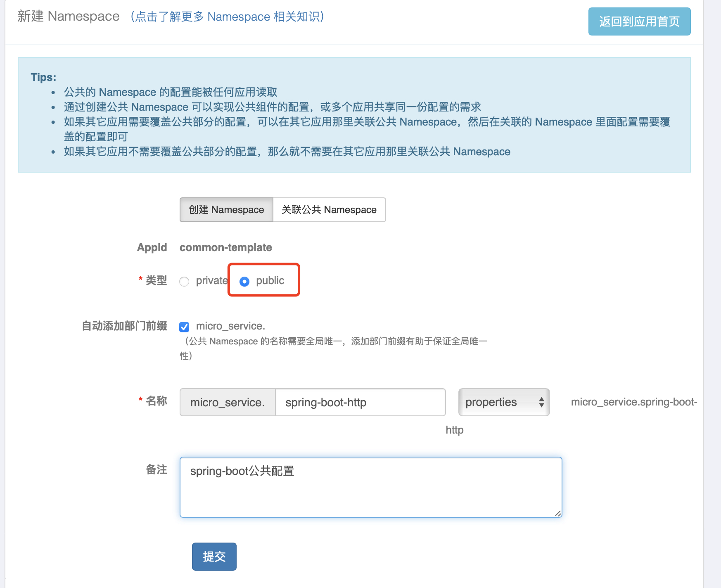721x588 pixels.
Task: Click the preview text micro_service.spring-boot-
Action: pyautogui.click(x=634, y=402)
